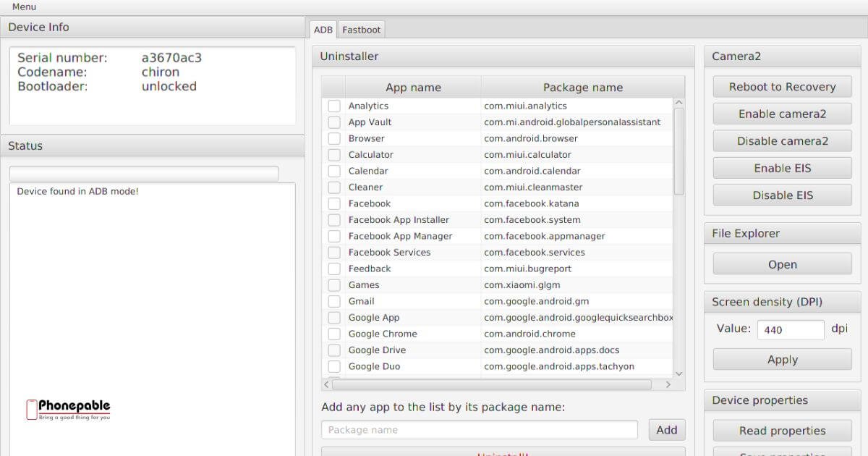Check the Gmail checkbox
868x456 pixels.
(334, 301)
